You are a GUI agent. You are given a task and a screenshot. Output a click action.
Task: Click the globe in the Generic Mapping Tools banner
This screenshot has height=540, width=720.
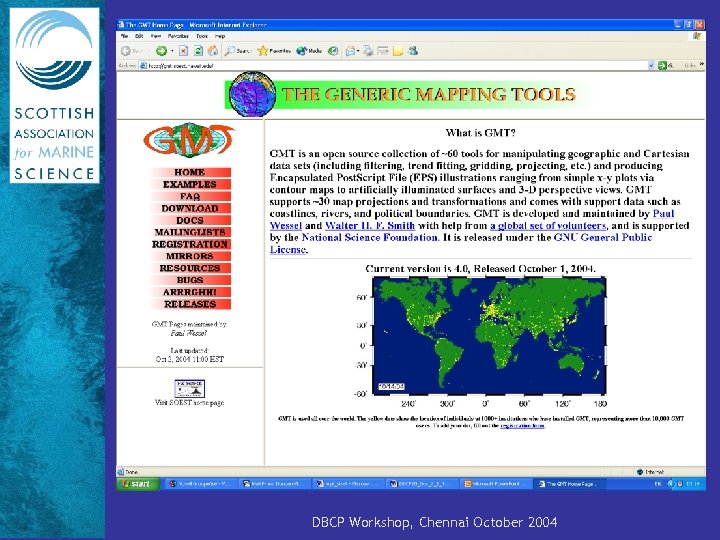(x=252, y=94)
